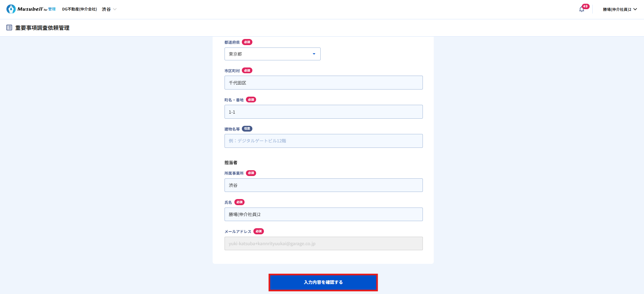Click the 氏名 field with 勝場(仲介社員)2

[323, 214]
